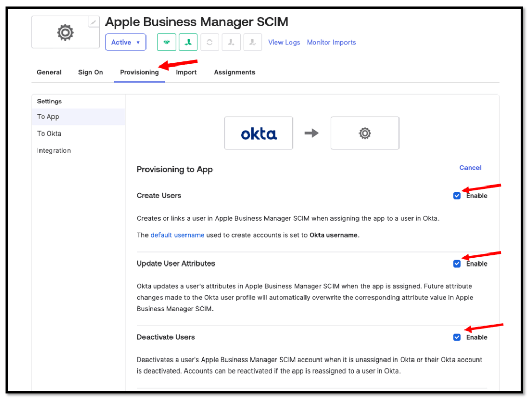Click the app gear logo in header
Screen dimensions: 532x399
(x=65, y=33)
